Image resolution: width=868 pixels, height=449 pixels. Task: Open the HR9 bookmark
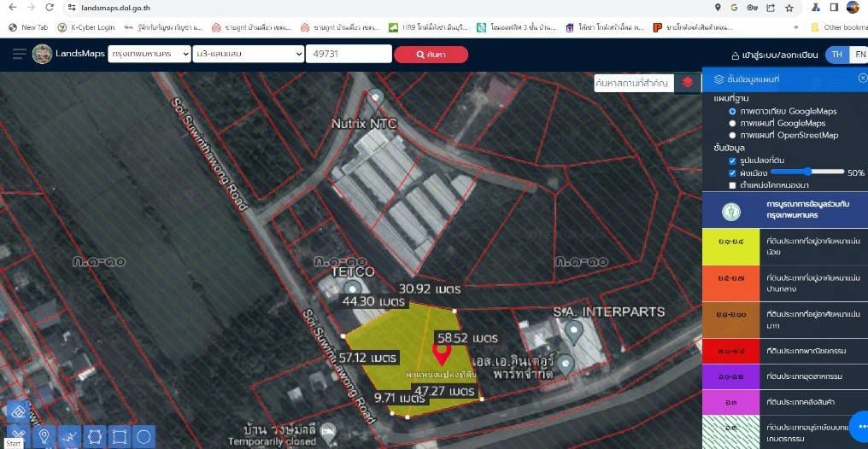tap(429, 26)
